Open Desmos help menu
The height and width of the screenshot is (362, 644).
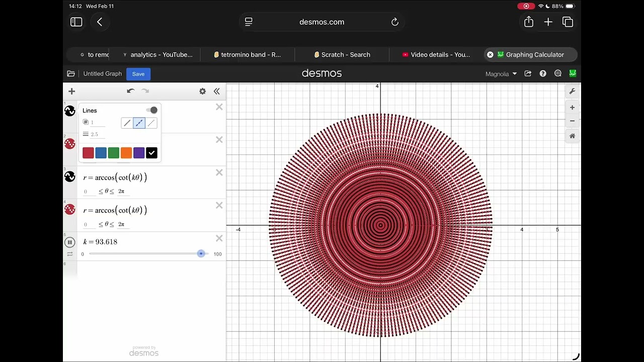(x=543, y=73)
